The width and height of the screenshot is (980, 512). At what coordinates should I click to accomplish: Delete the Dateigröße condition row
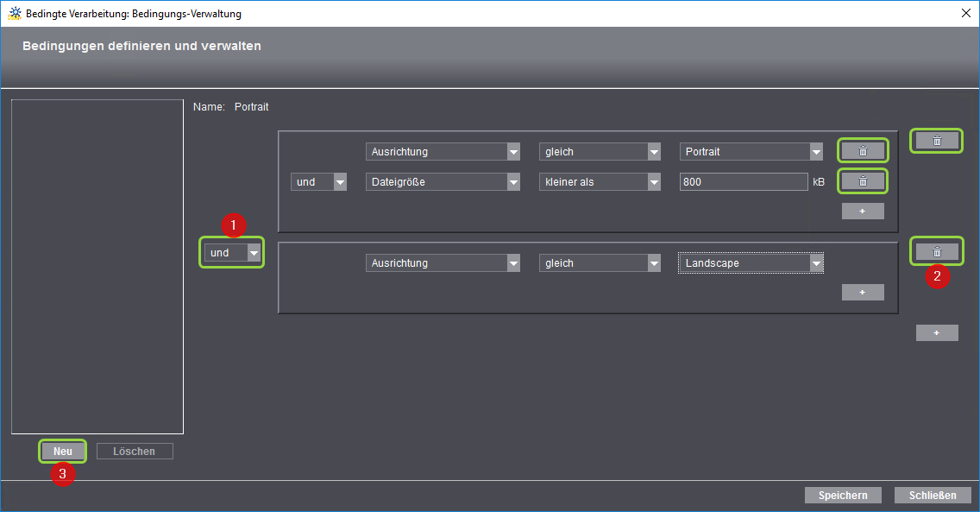pos(863,181)
